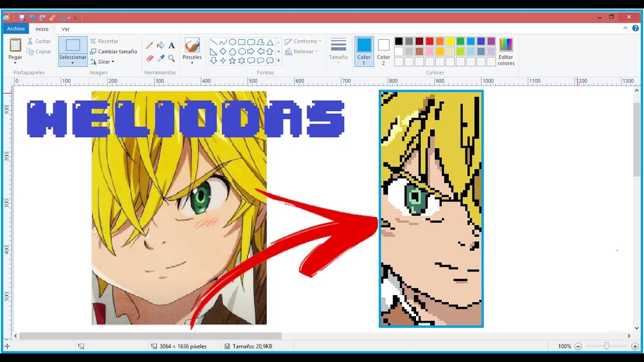The image size is (644, 362).
Task: Click the Undo arrow in quick access toolbar
Action: point(32,18)
